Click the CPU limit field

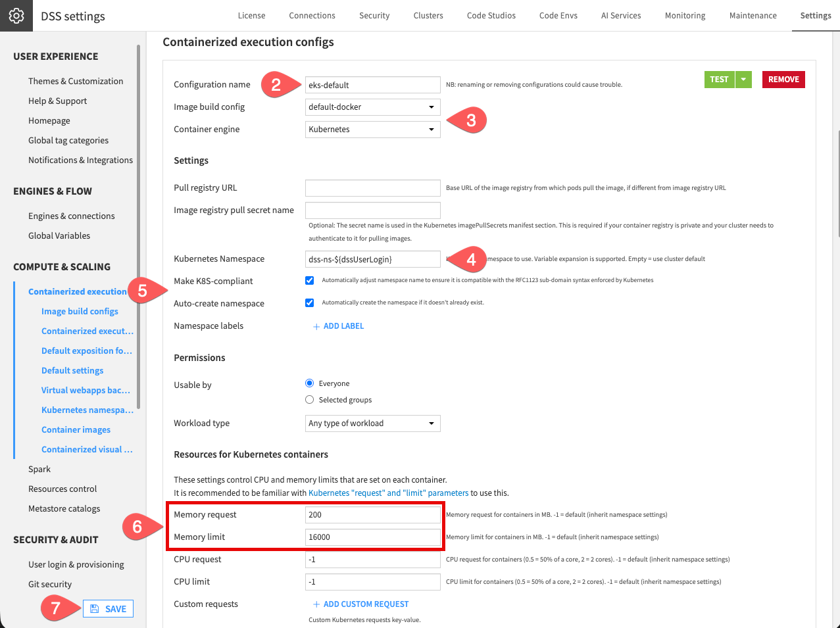coord(372,582)
